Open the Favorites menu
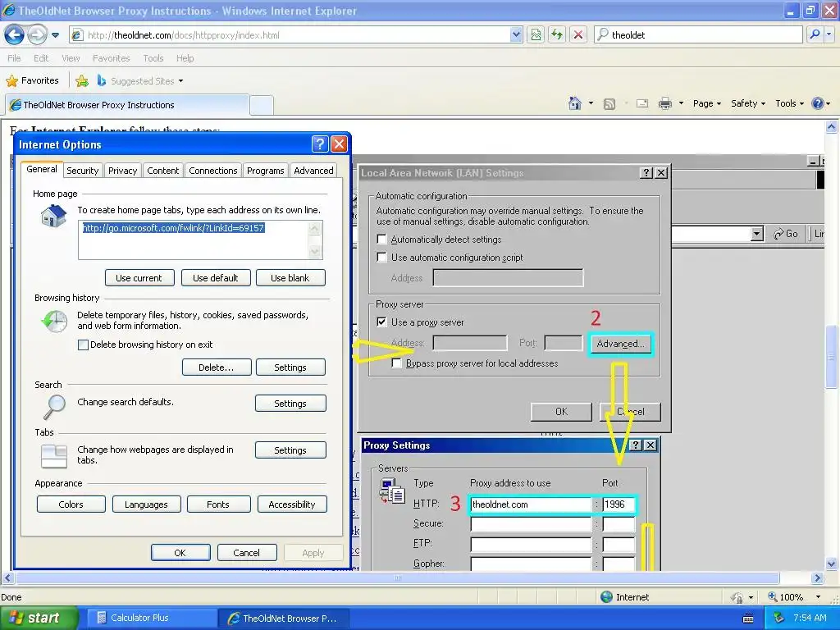Image resolution: width=840 pixels, height=630 pixels. (x=111, y=58)
